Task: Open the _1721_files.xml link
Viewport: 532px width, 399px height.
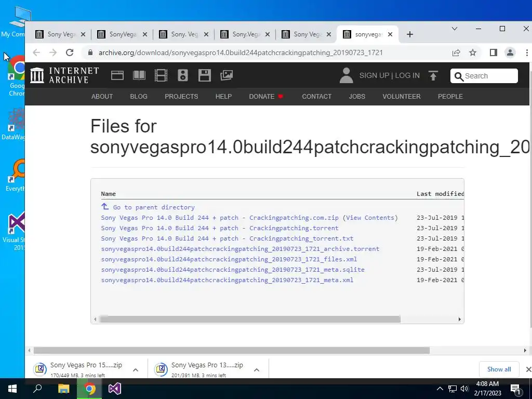Action: click(229, 259)
